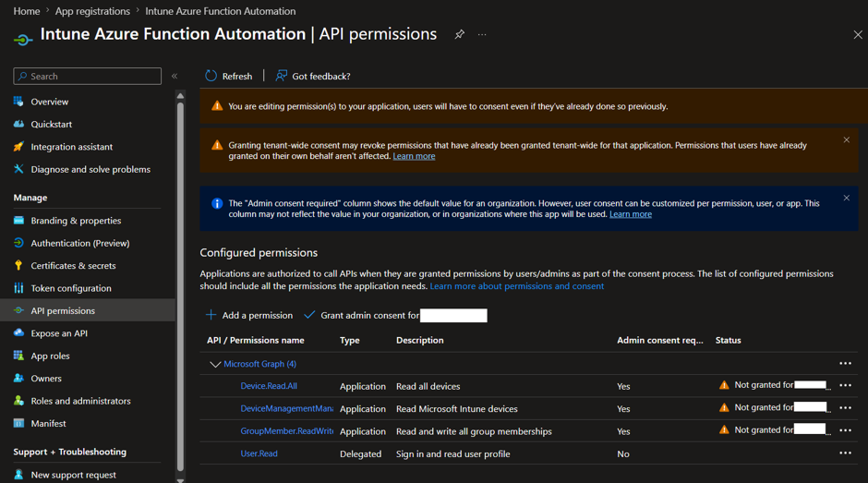868x483 pixels.
Task: Click the Got feedback person icon
Action: (282, 76)
